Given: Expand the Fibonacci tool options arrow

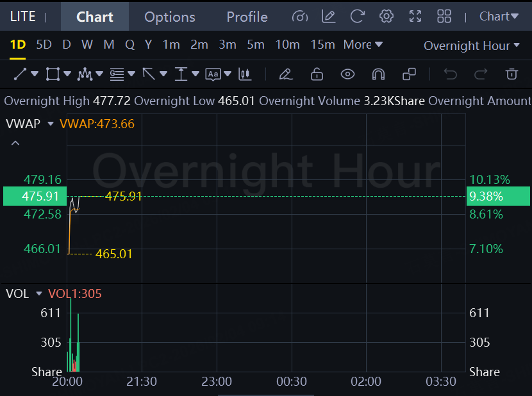Looking at the screenshot, I should click(x=131, y=74).
